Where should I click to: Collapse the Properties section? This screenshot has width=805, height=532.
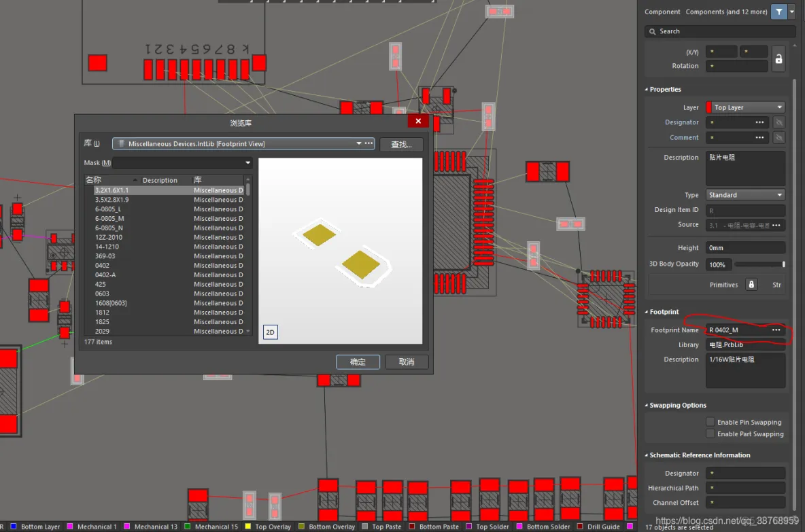(x=647, y=89)
